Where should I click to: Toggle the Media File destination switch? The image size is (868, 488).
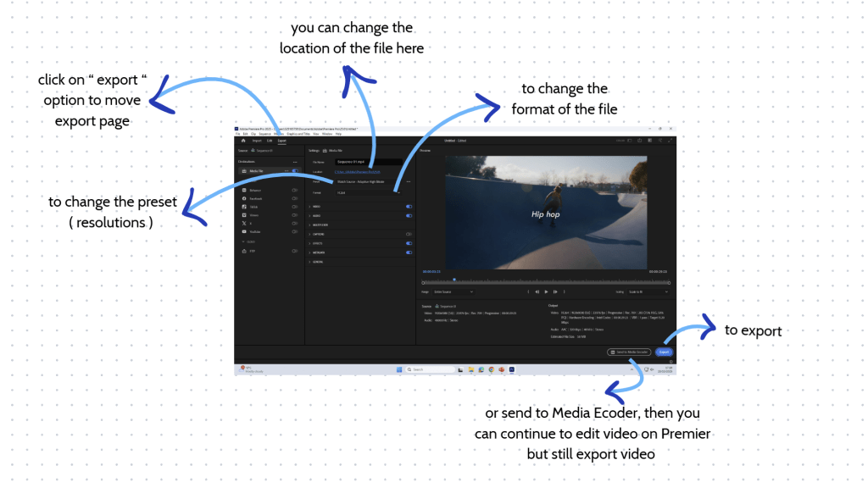coord(294,171)
